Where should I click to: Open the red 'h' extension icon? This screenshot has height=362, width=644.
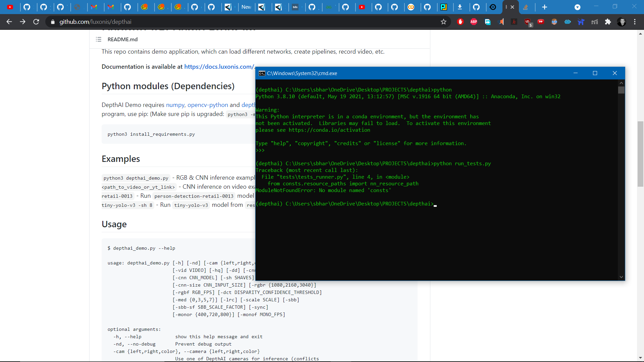click(514, 22)
